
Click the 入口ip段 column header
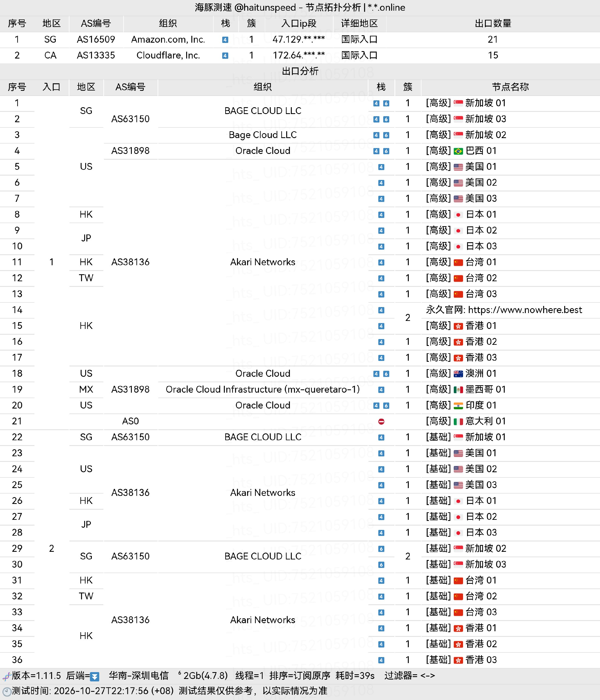[x=299, y=23]
